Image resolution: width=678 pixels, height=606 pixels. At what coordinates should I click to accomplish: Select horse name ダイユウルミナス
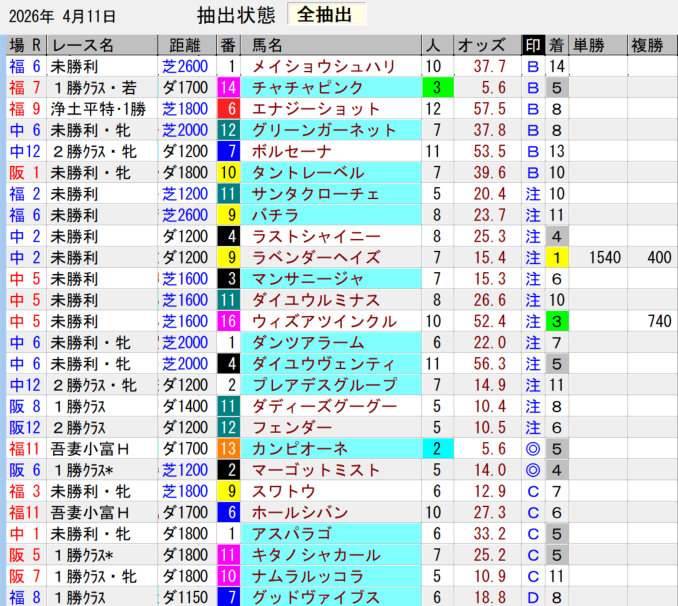(x=316, y=300)
